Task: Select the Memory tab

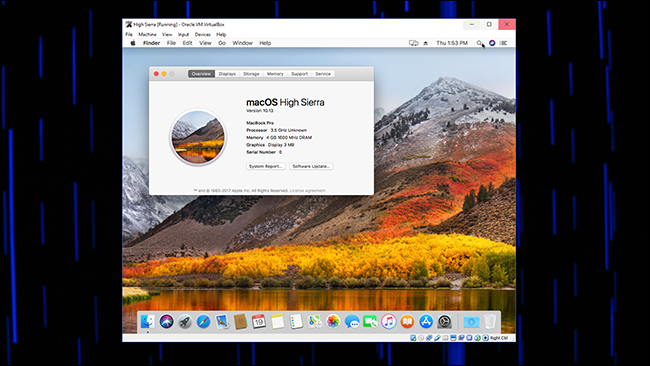Action: [275, 74]
